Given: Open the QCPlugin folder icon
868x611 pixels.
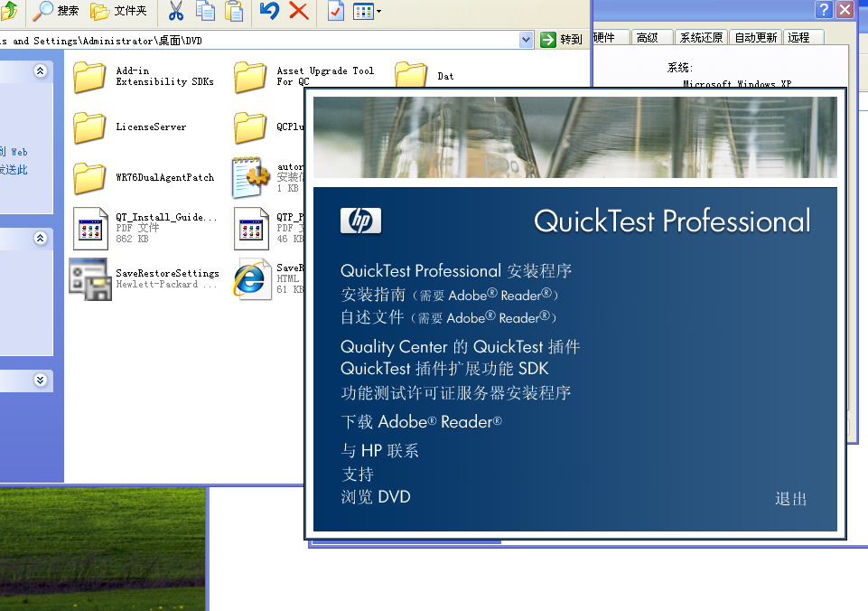Looking at the screenshot, I should click(249, 127).
